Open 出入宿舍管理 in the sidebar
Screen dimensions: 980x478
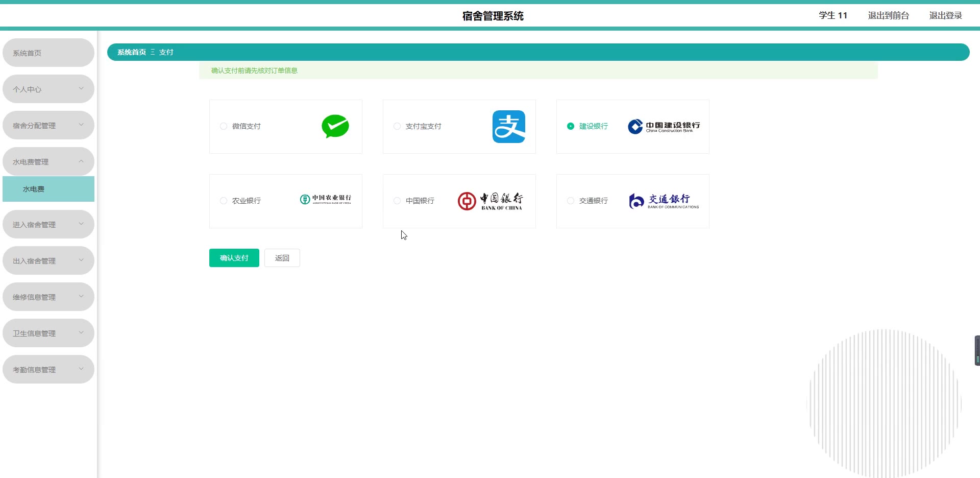coord(48,260)
